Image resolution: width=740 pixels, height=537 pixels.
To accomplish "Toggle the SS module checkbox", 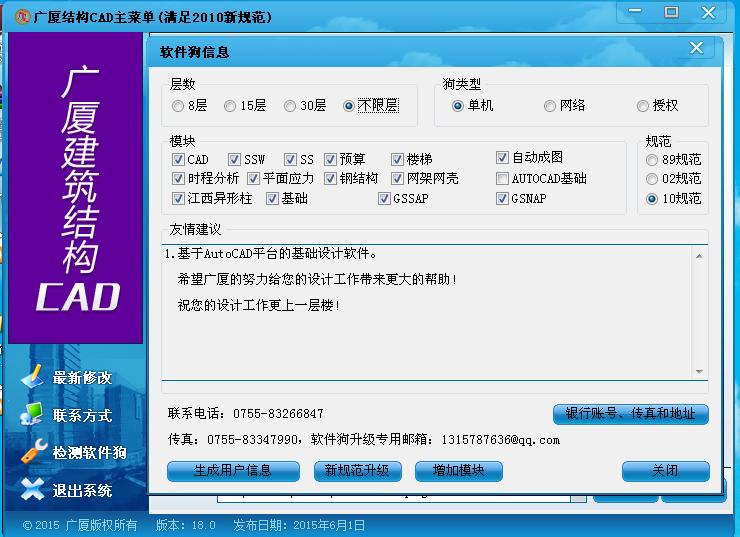I will point(290,159).
